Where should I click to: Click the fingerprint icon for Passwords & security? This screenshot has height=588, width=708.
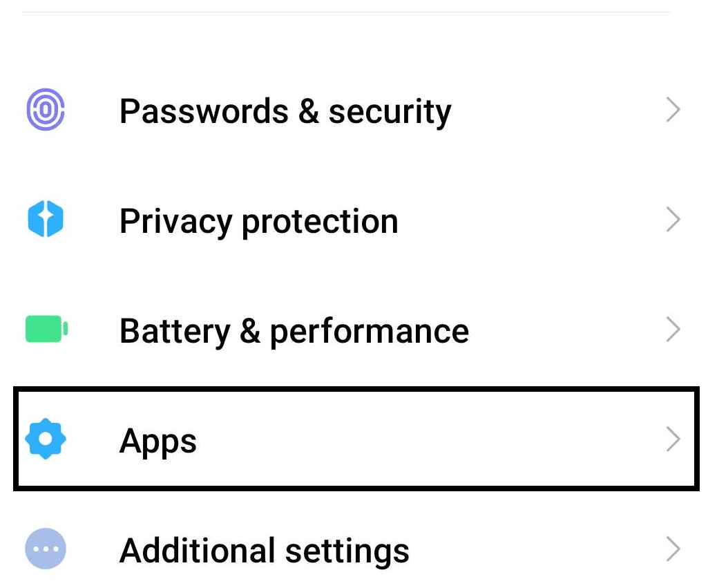coord(46,111)
